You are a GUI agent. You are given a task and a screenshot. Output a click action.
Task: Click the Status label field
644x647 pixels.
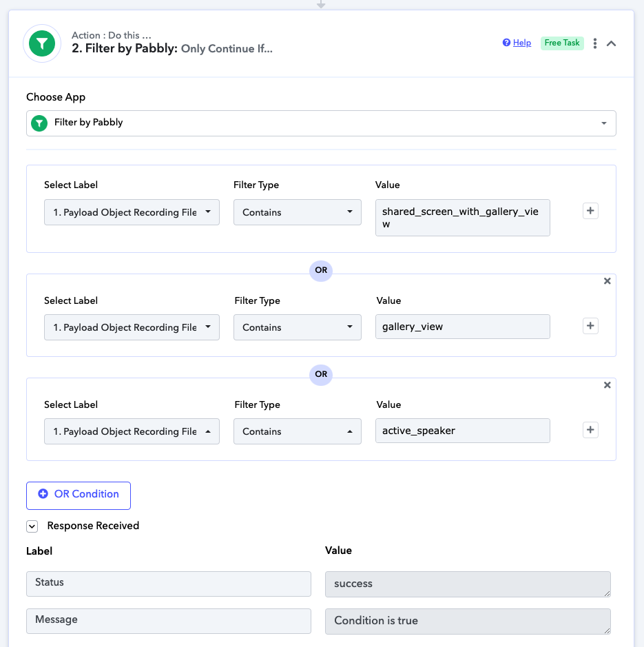[168, 584]
